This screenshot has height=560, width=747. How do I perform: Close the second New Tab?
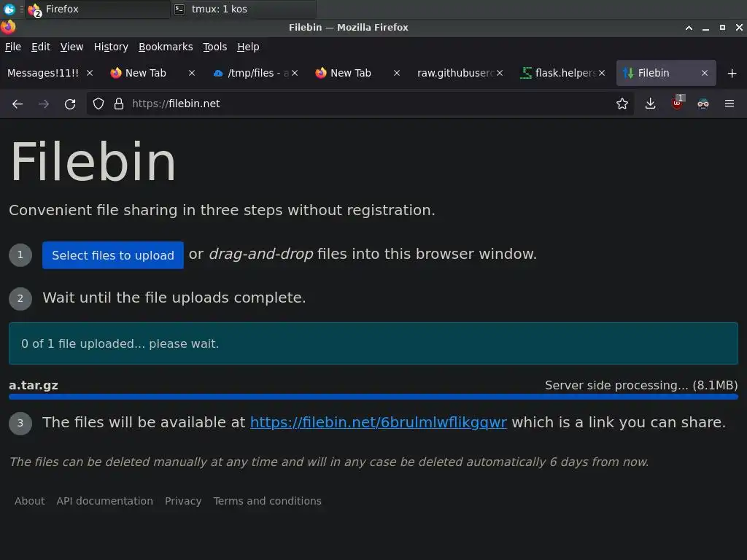click(397, 73)
